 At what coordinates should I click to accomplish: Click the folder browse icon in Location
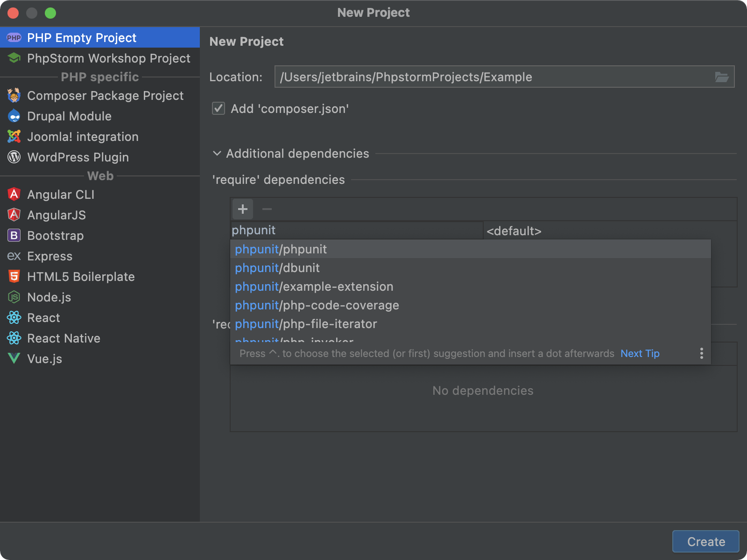(x=721, y=77)
